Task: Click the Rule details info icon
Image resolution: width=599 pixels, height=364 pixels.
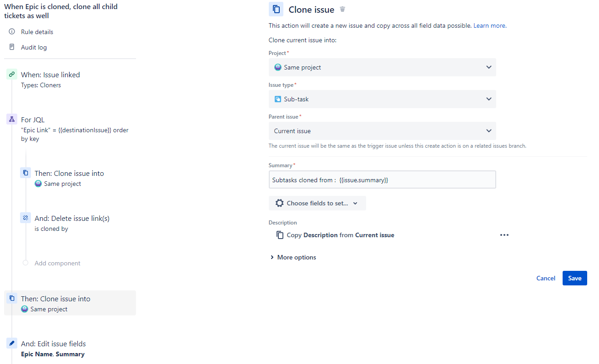Action: tap(12, 32)
